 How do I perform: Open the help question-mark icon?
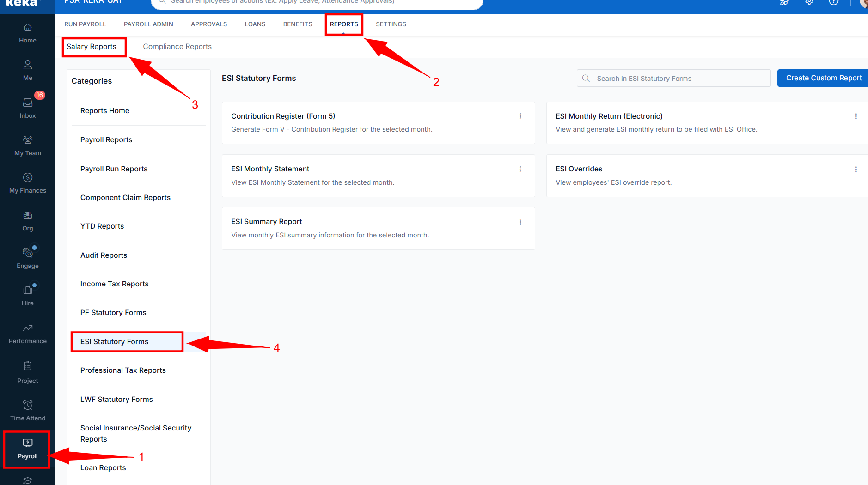(833, 2)
